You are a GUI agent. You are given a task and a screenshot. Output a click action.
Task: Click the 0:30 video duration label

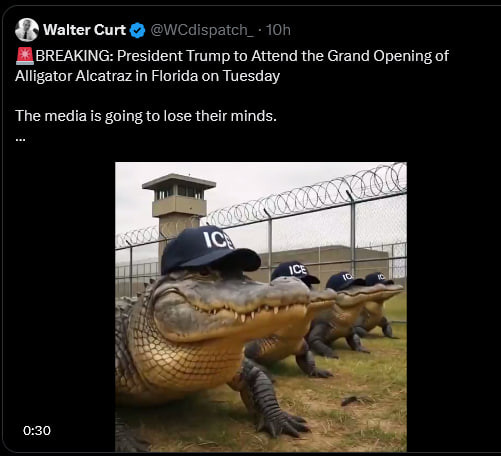point(37,430)
